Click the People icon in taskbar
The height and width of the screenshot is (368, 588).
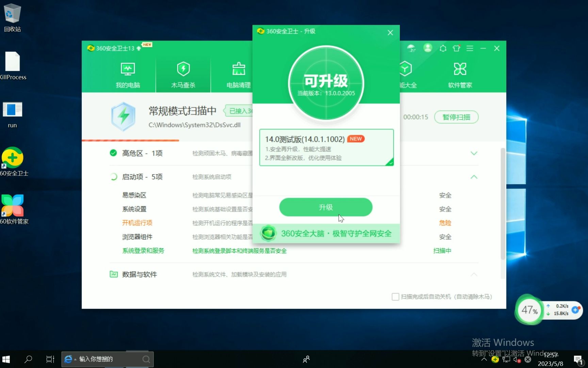(x=306, y=359)
